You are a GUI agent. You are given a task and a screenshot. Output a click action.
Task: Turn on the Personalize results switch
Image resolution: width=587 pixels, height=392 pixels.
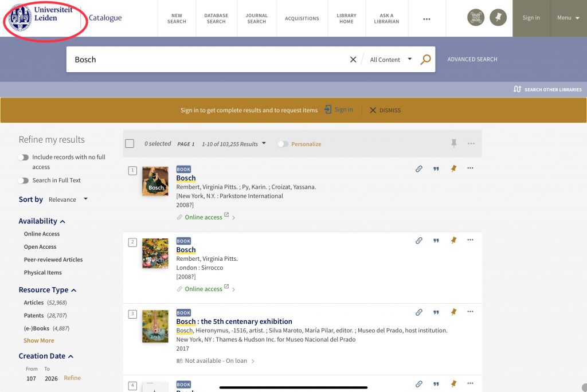point(283,144)
